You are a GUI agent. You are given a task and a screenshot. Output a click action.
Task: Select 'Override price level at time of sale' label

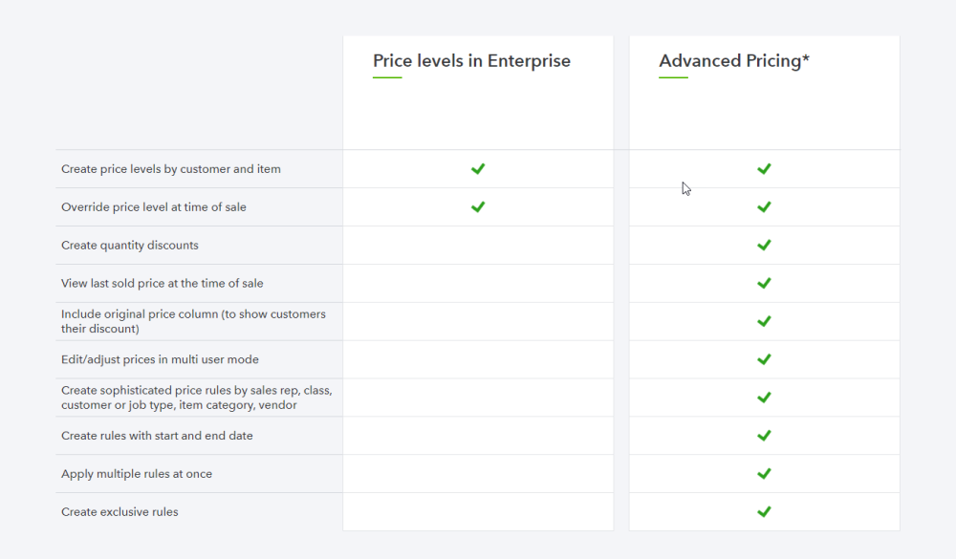(x=154, y=207)
